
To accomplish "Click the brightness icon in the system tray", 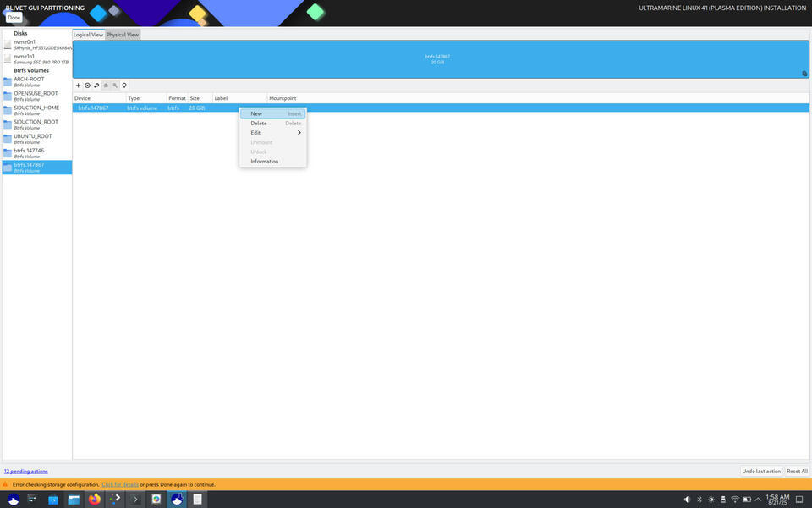I will (711, 500).
